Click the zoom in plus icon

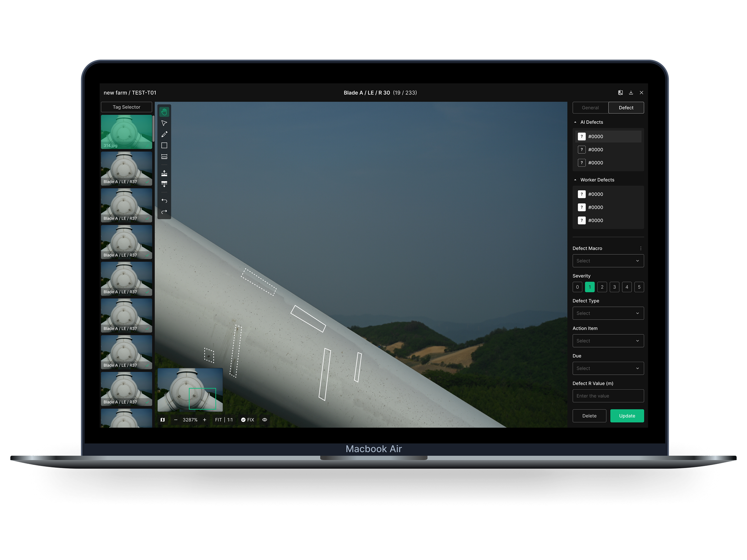[x=205, y=420]
